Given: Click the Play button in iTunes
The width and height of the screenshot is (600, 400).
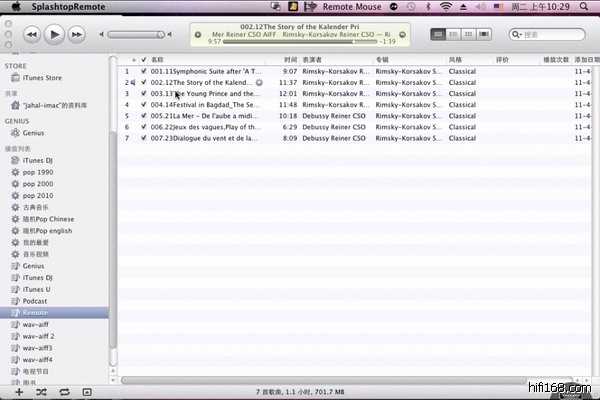Looking at the screenshot, I should [53, 34].
